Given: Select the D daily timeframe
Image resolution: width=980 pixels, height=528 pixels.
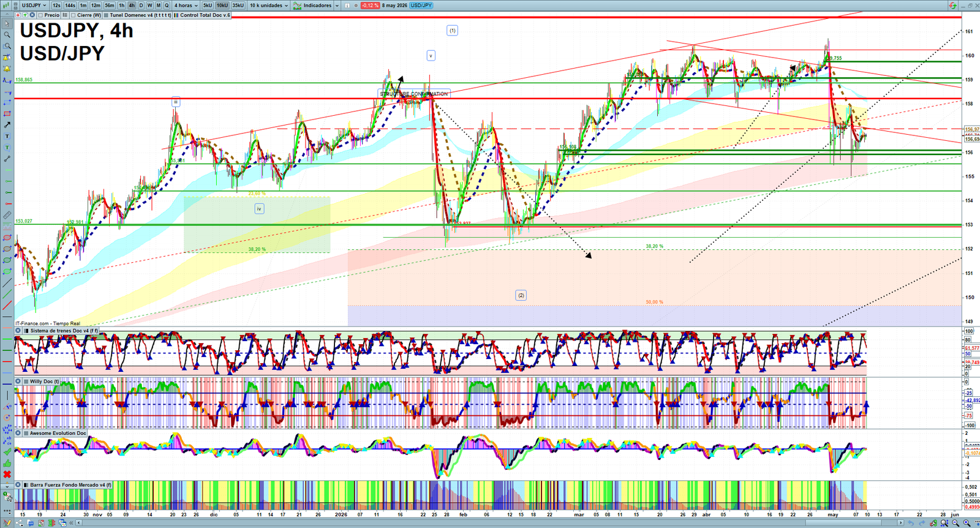Looking at the screenshot, I should [x=141, y=6].
